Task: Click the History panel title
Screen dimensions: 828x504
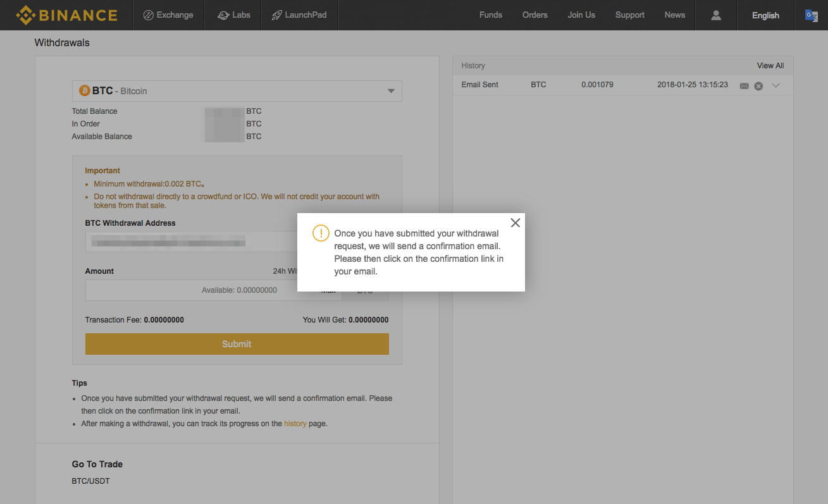Action: click(x=473, y=66)
